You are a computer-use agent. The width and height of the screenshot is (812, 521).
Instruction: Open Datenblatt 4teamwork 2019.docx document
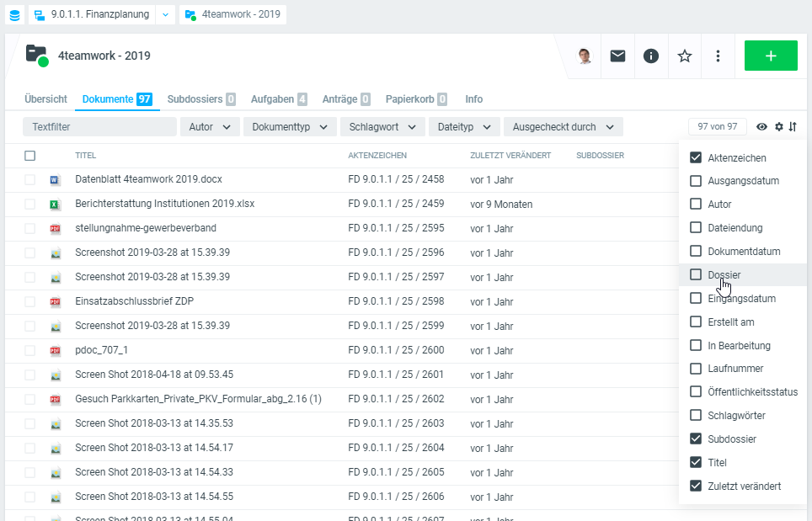[148, 179]
